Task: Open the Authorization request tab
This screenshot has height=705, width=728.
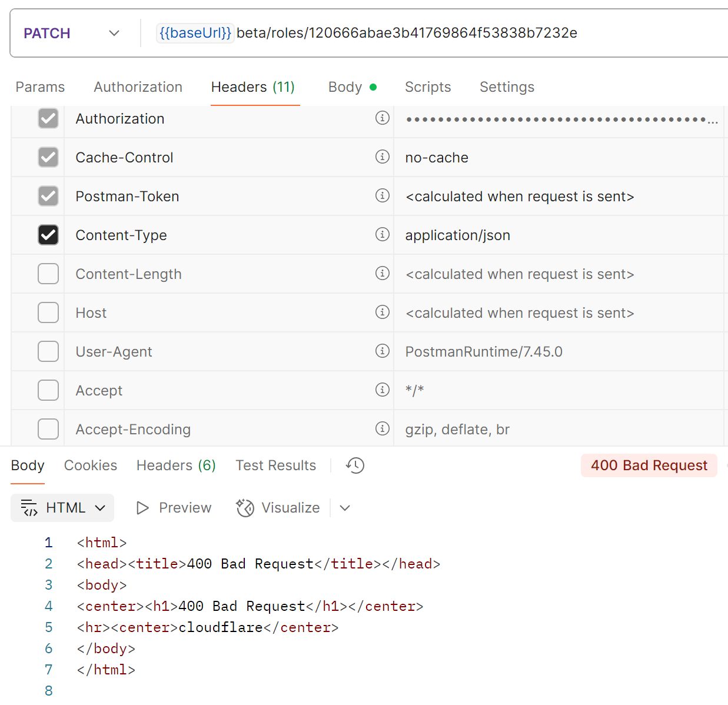Action: 138,87
